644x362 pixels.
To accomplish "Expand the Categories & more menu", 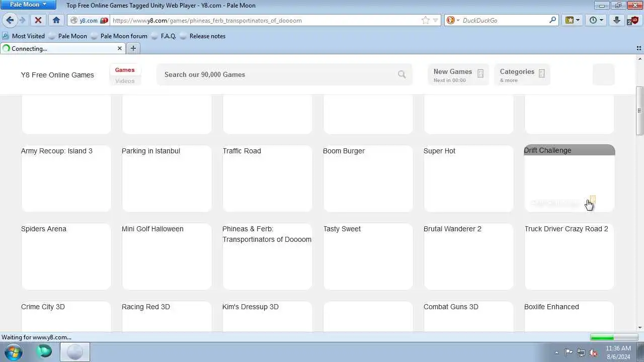I will 522,74.
